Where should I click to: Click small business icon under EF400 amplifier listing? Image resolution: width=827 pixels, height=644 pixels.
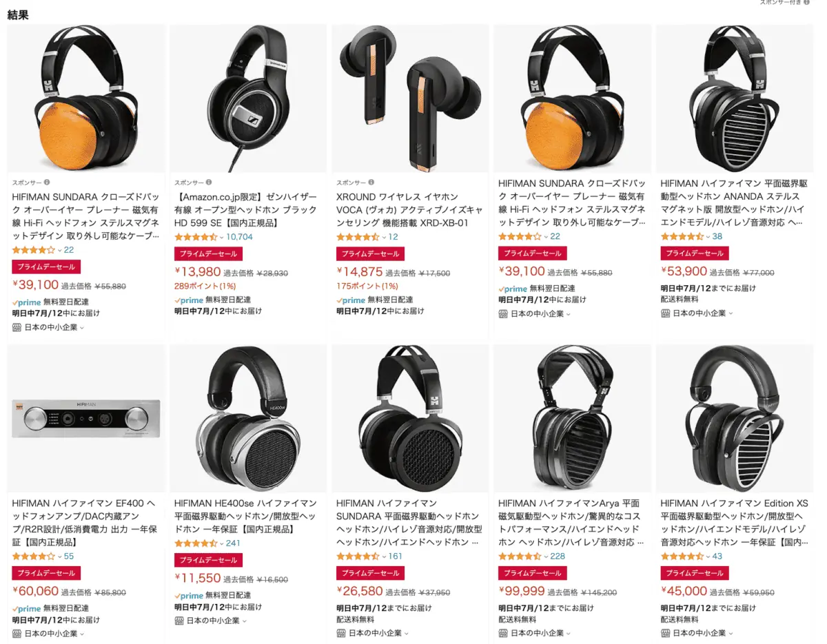pos(17,633)
